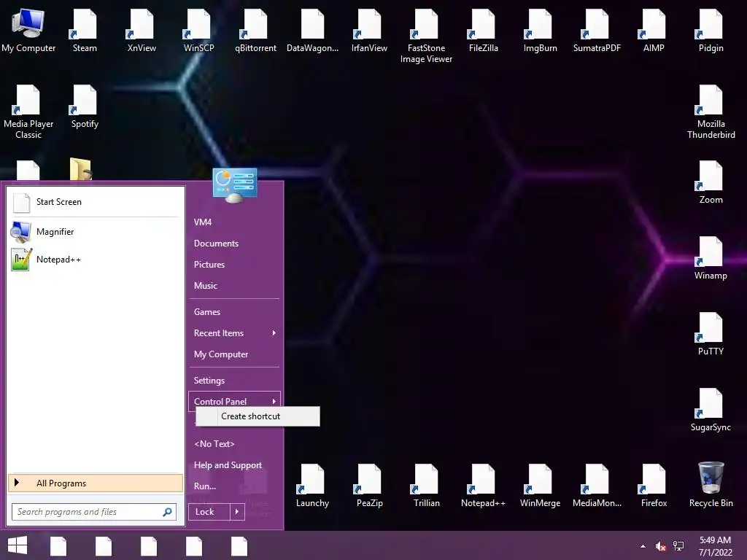Open the MediaMonkey desktop shortcut

[597, 484]
